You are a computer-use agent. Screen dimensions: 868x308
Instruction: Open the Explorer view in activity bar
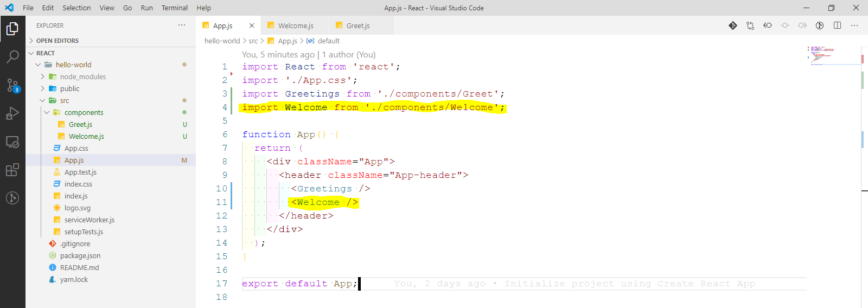tap(12, 28)
